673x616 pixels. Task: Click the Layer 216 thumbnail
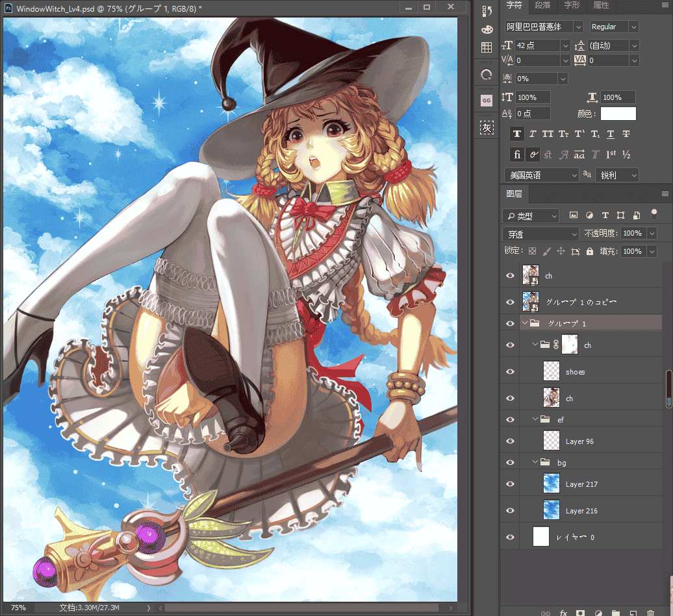[x=552, y=510]
